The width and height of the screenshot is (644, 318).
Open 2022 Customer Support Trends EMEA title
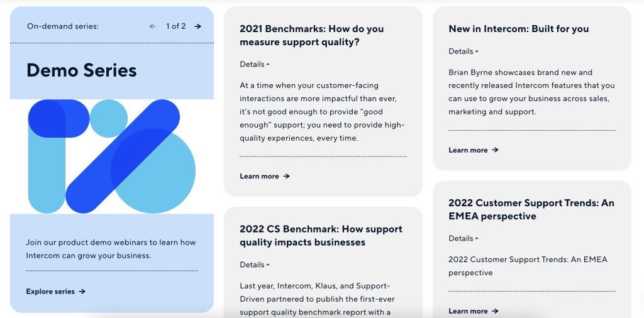click(531, 209)
